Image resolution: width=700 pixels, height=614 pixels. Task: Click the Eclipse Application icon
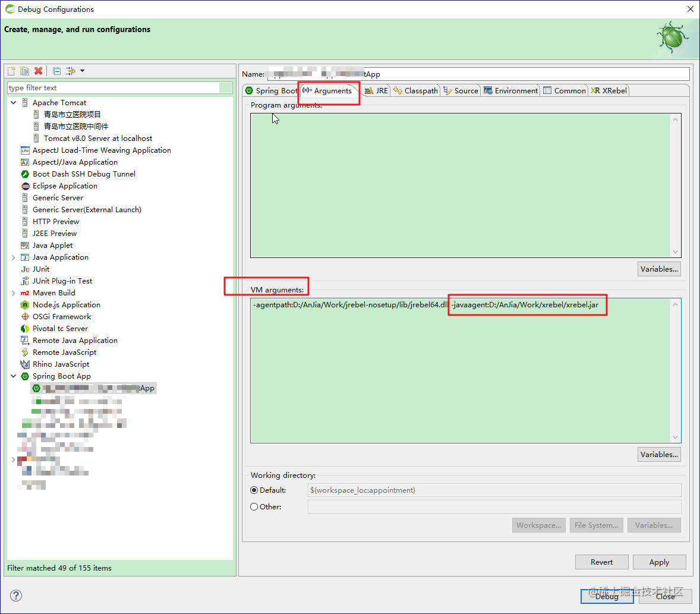pyautogui.click(x=25, y=186)
